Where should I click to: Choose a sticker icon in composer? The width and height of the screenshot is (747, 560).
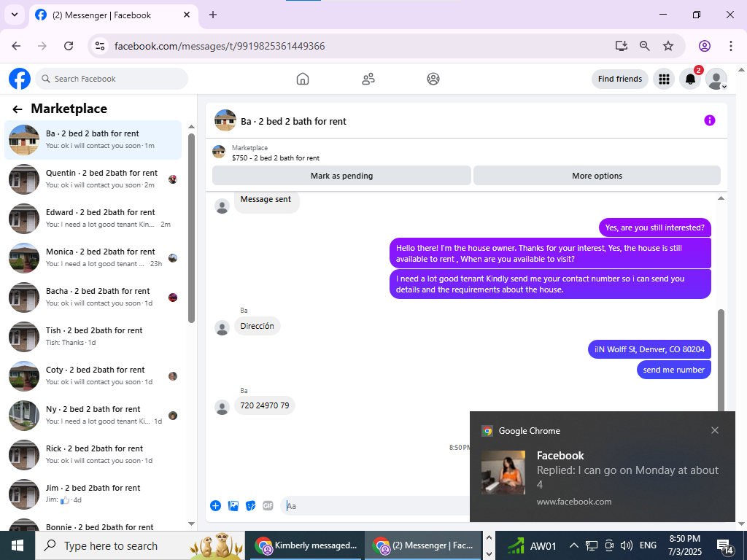[251, 506]
